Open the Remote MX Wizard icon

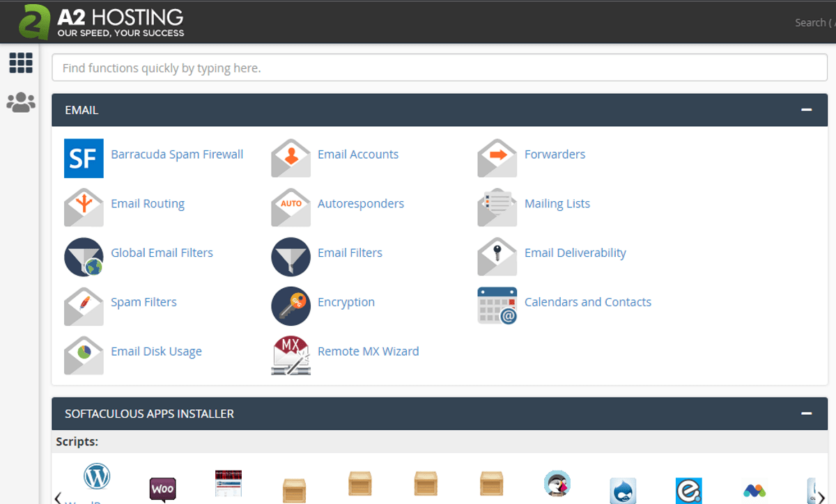coord(291,356)
